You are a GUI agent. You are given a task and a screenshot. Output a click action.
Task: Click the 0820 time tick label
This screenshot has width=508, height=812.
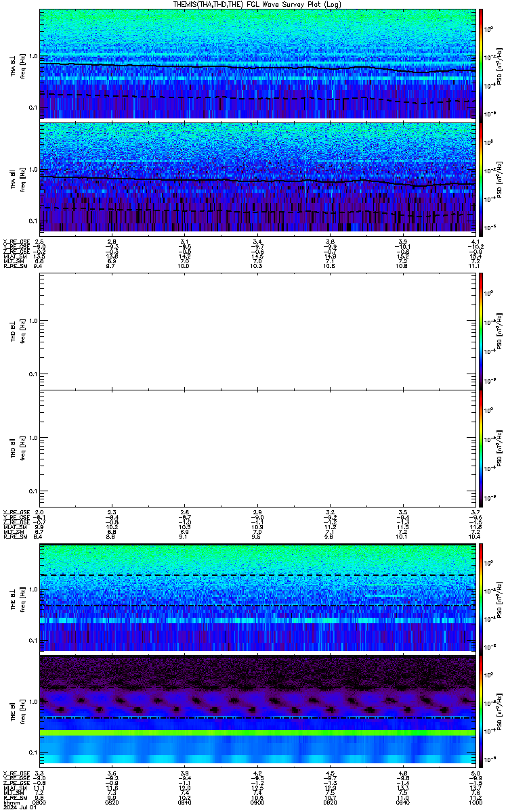point(112,802)
